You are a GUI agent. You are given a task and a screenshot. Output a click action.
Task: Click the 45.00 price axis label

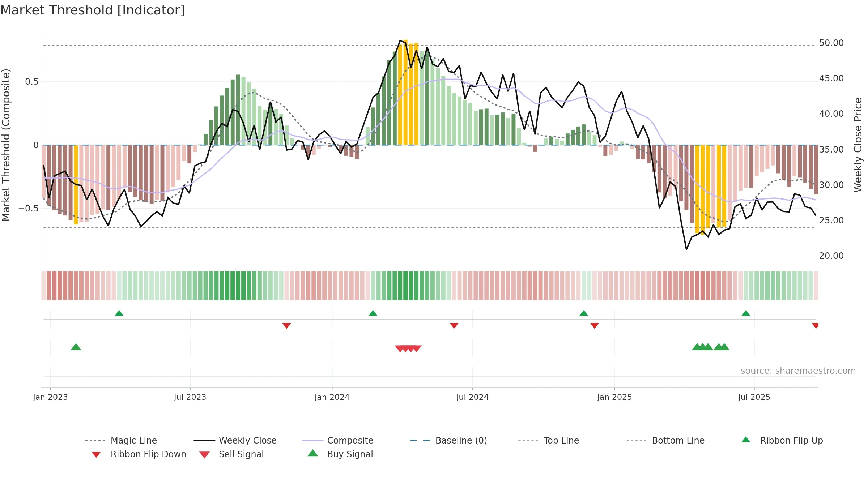[831, 78]
